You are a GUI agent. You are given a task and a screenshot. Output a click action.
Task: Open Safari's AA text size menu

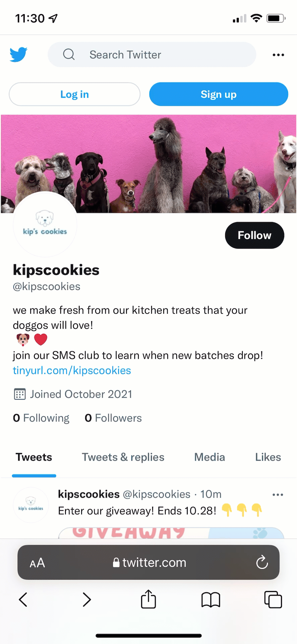37,563
